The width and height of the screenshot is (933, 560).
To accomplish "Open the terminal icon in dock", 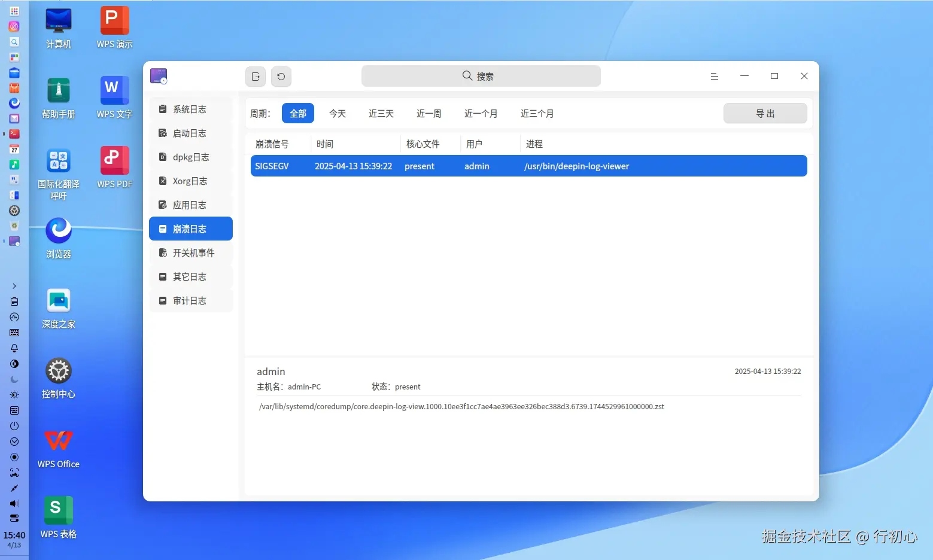I will coord(14,134).
